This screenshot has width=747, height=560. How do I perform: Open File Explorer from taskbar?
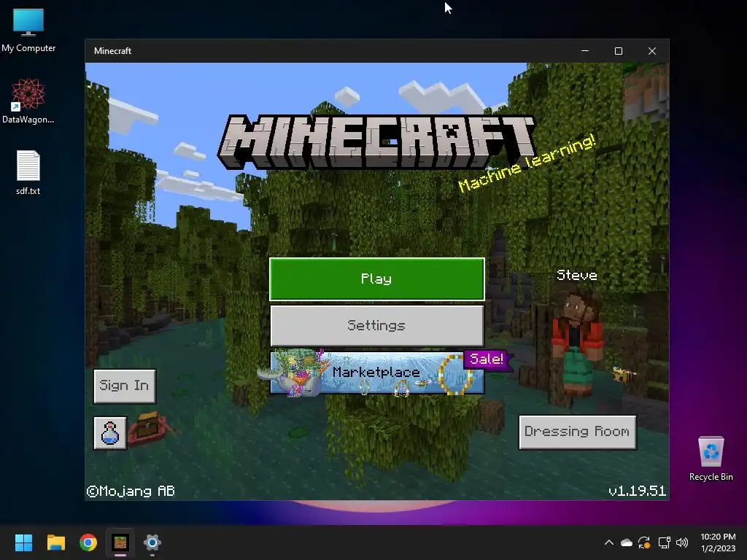click(x=55, y=542)
